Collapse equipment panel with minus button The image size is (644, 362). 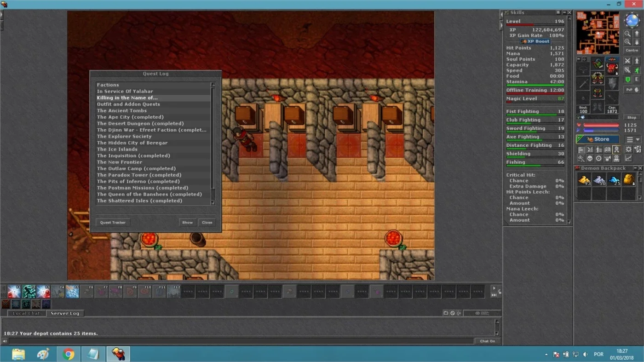pyautogui.click(x=578, y=59)
